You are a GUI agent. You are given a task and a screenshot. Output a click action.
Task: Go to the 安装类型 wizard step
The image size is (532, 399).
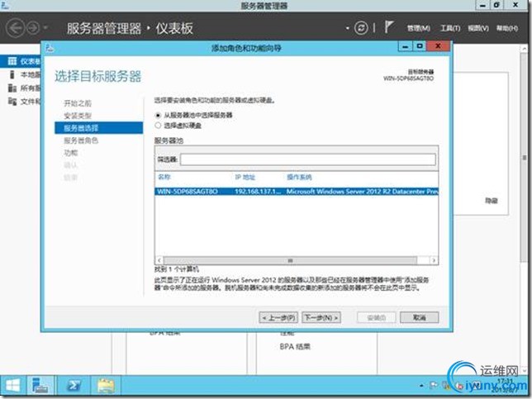[78, 116]
